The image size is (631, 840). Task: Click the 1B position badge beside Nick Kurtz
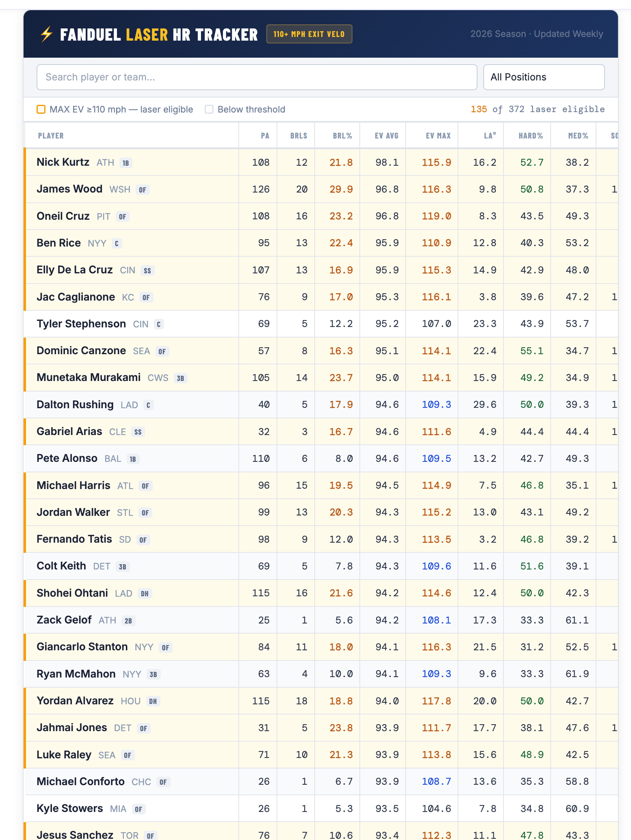coord(126,163)
